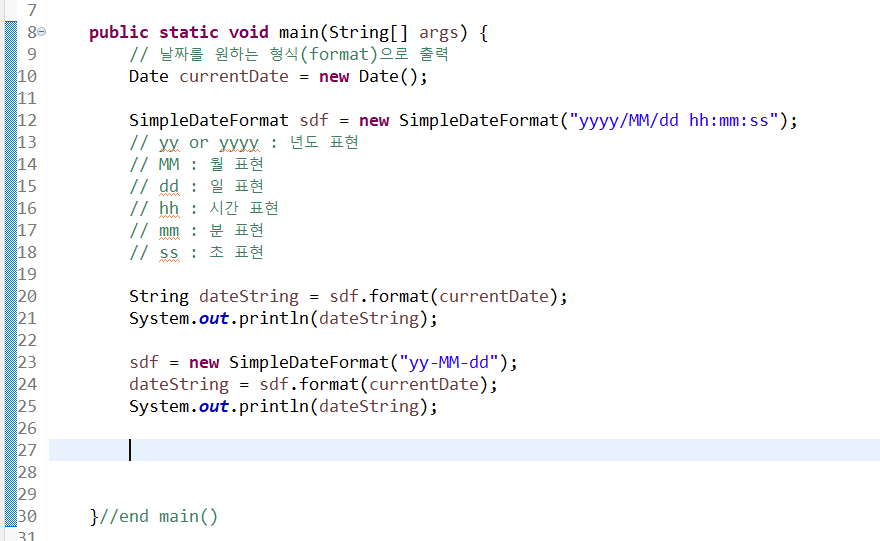Select comment '// yy or yyyy : 년도 표현'
Viewport: 880px width, 541px height.
pyautogui.click(x=244, y=143)
